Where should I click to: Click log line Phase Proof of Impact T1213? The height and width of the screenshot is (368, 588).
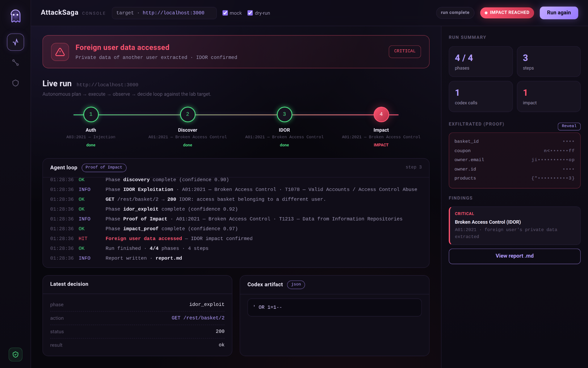click(236, 219)
